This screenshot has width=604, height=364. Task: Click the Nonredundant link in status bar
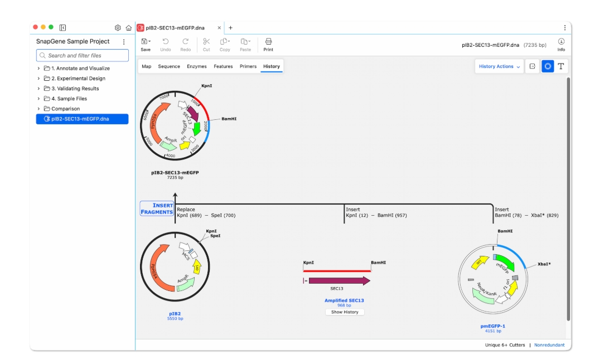tap(549, 344)
